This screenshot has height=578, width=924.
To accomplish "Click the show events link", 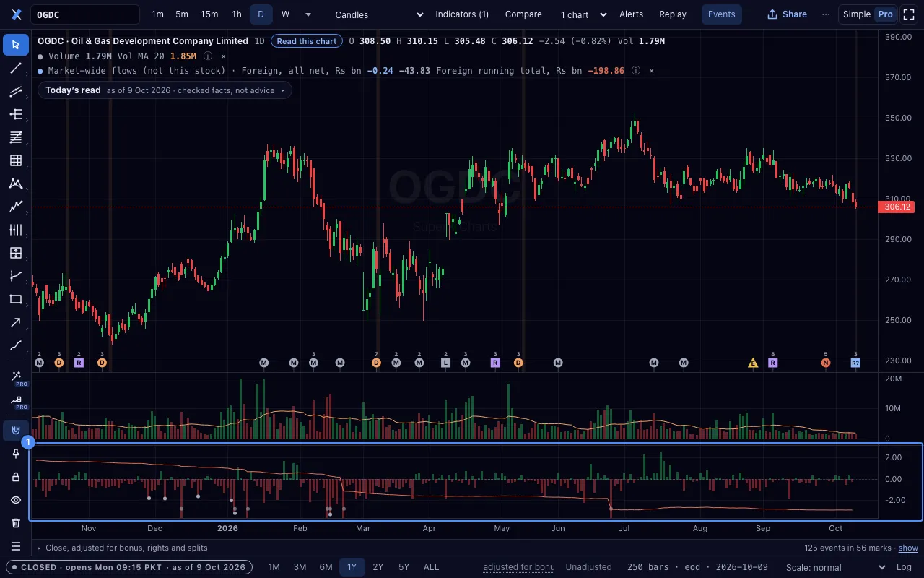I will [x=908, y=548].
